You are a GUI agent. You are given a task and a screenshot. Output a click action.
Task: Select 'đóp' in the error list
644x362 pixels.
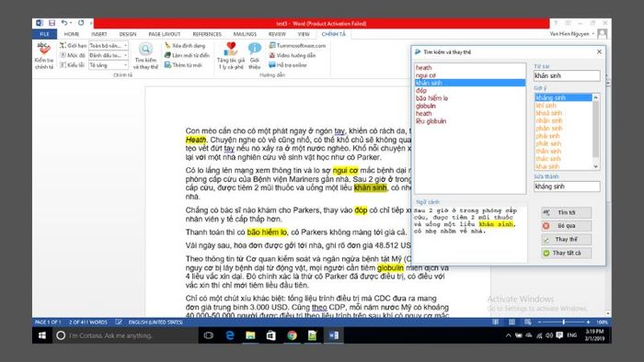(470, 91)
